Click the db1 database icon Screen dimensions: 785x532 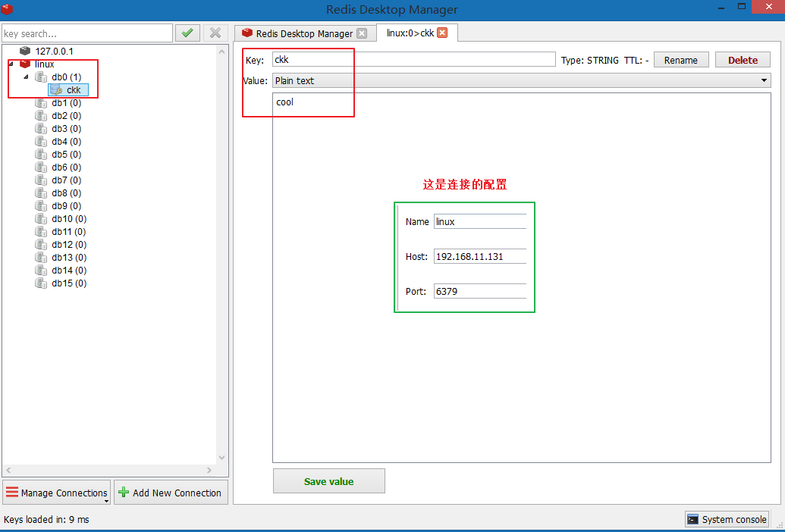41,103
